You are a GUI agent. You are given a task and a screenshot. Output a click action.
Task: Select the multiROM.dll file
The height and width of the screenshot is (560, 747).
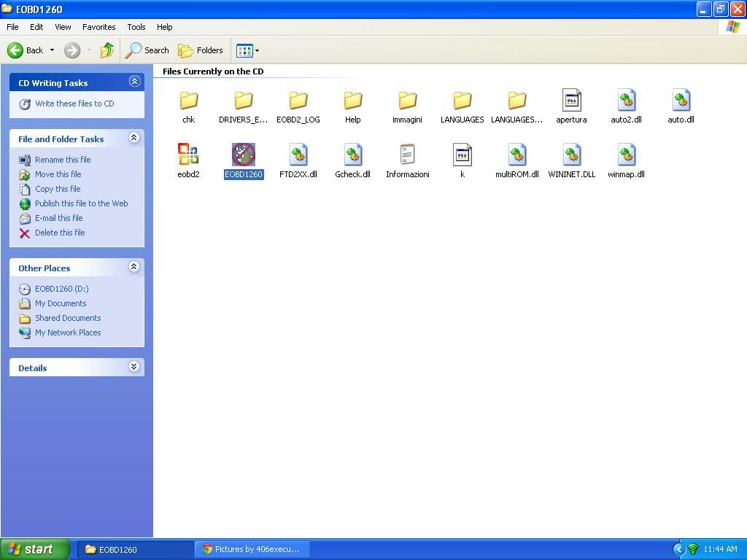pos(517,155)
